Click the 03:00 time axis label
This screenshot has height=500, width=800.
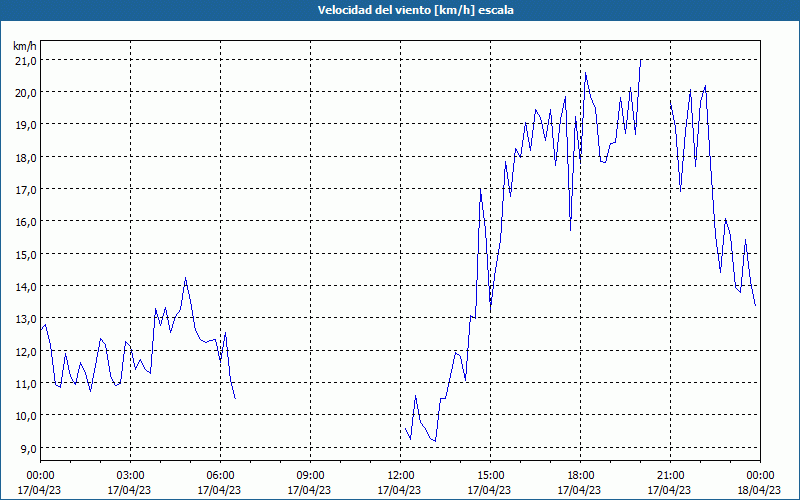[x=130, y=476]
